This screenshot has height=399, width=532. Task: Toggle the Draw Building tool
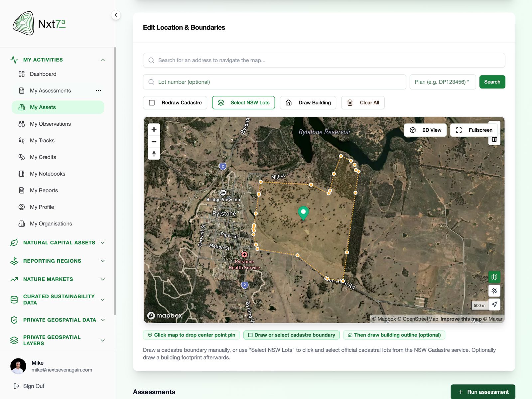point(308,103)
